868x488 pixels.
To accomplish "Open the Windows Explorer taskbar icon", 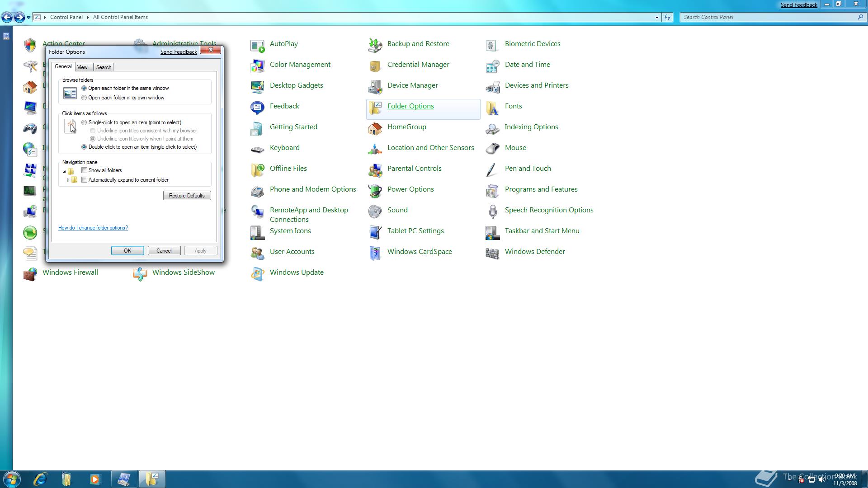I will point(66,479).
